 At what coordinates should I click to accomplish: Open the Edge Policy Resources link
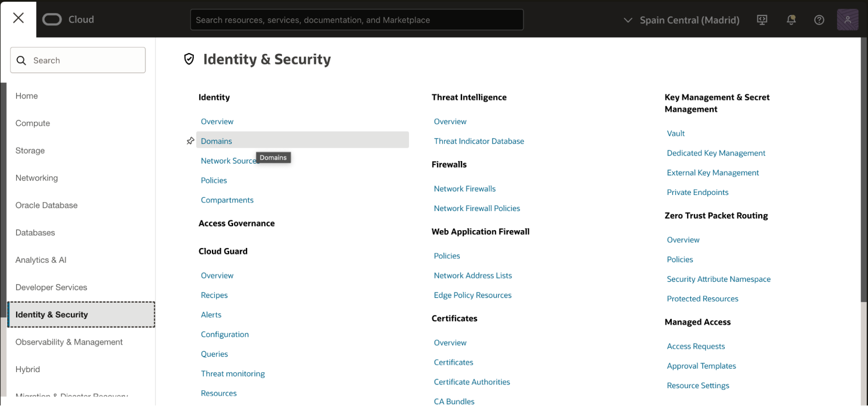click(472, 295)
